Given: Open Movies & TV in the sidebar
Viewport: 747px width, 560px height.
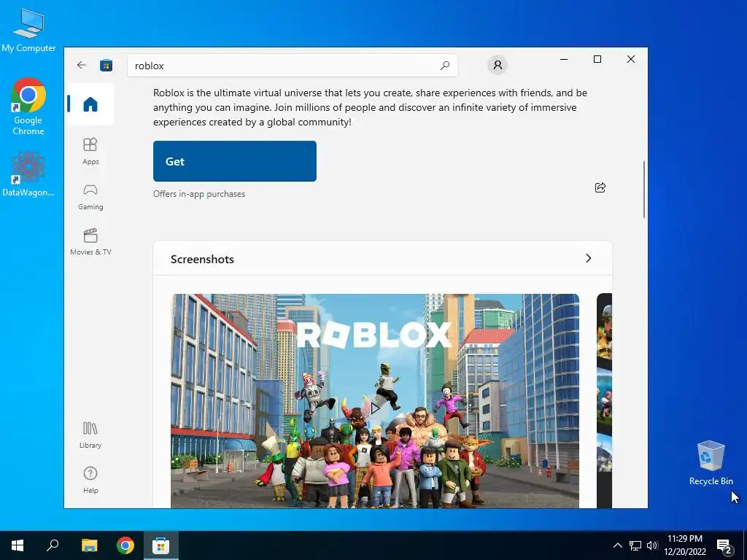Looking at the screenshot, I should click(90, 242).
